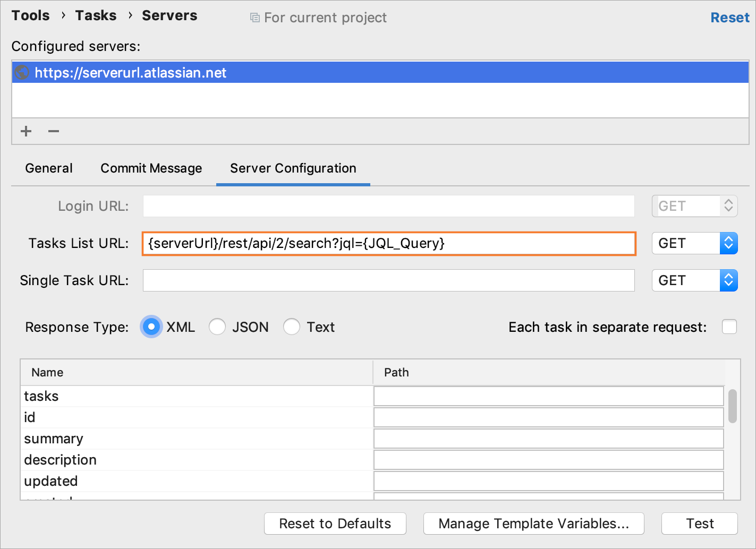Switch to the General tab
This screenshot has height=549, width=756.
coord(48,168)
